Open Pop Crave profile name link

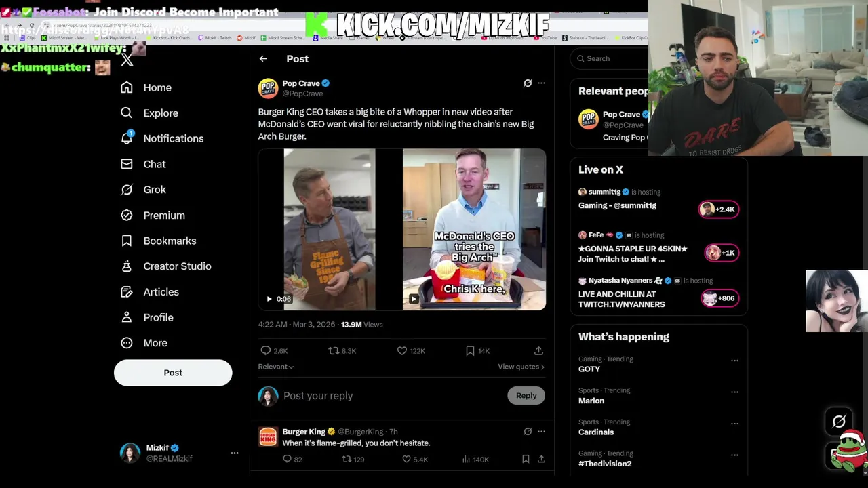tap(301, 83)
